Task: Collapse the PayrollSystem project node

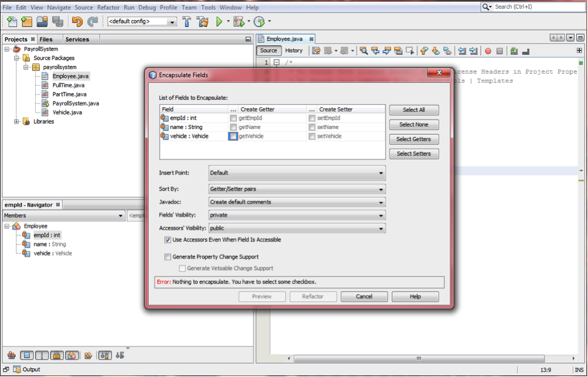Action: point(7,49)
